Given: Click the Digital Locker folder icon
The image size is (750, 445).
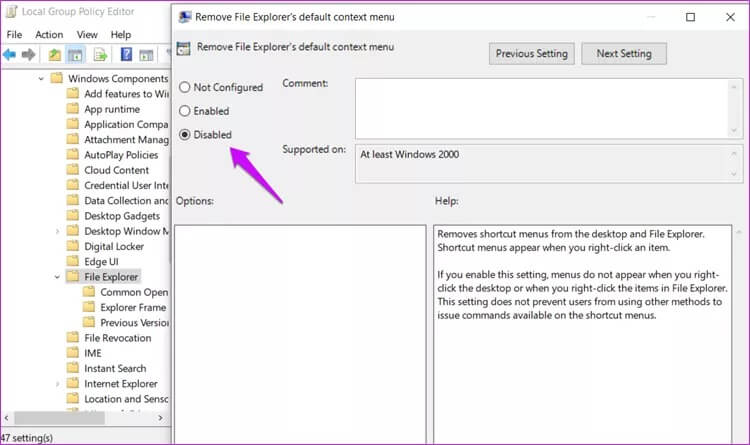Looking at the screenshot, I should (x=73, y=246).
